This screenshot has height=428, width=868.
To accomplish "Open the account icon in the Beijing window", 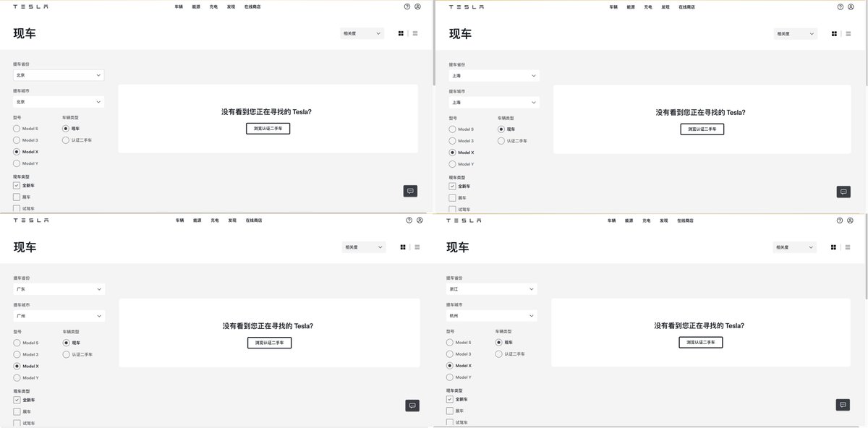I will point(417,7).
